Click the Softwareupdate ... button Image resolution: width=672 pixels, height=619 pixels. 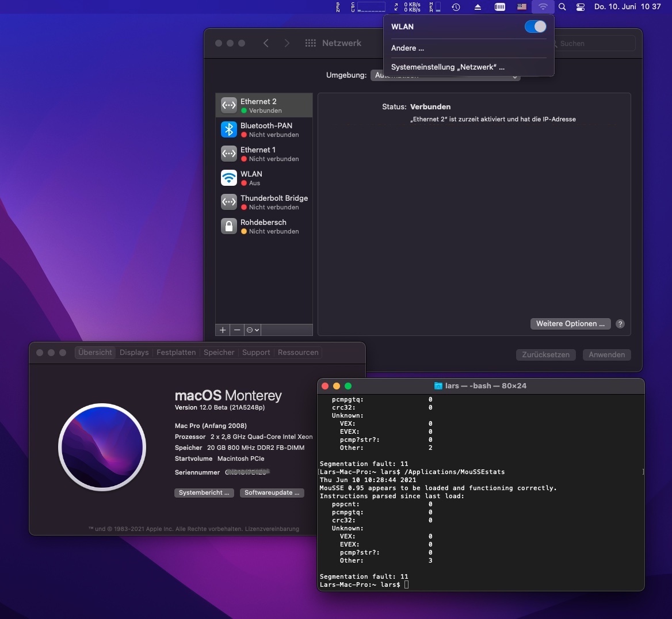272,492
